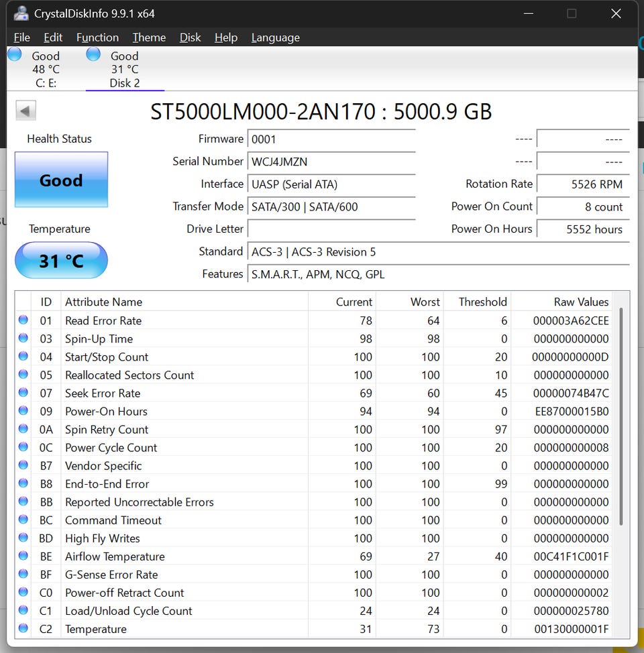Select the Reallocated Sectors Count attribute name
Screen dimensions: 644x653
point(129,375)
